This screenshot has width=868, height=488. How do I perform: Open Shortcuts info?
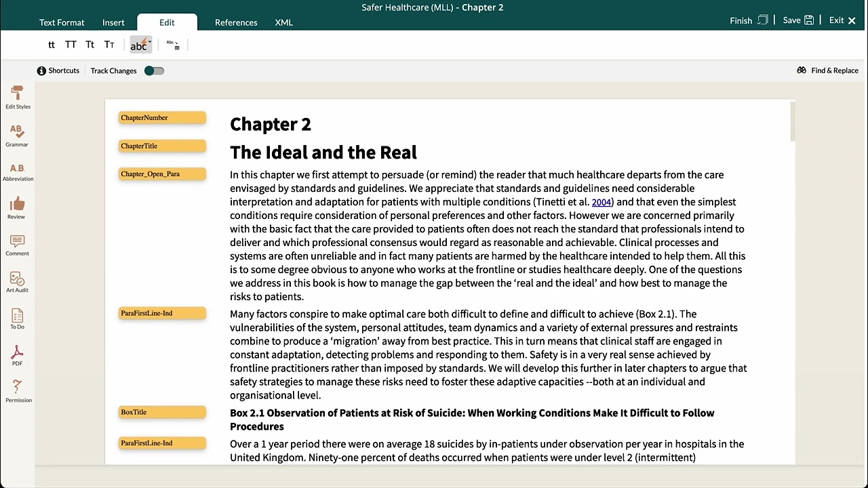[58, 70]
